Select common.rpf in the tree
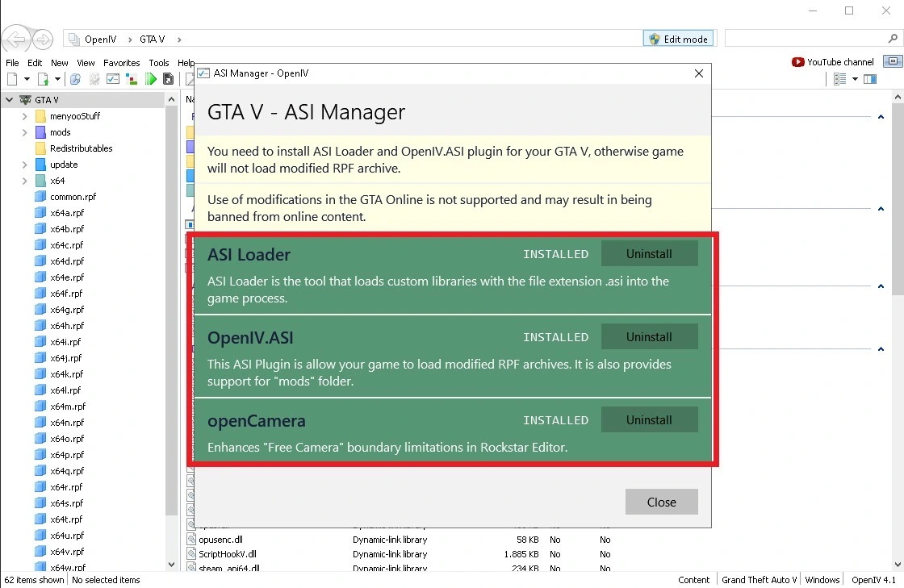 (x=73, y=196)
